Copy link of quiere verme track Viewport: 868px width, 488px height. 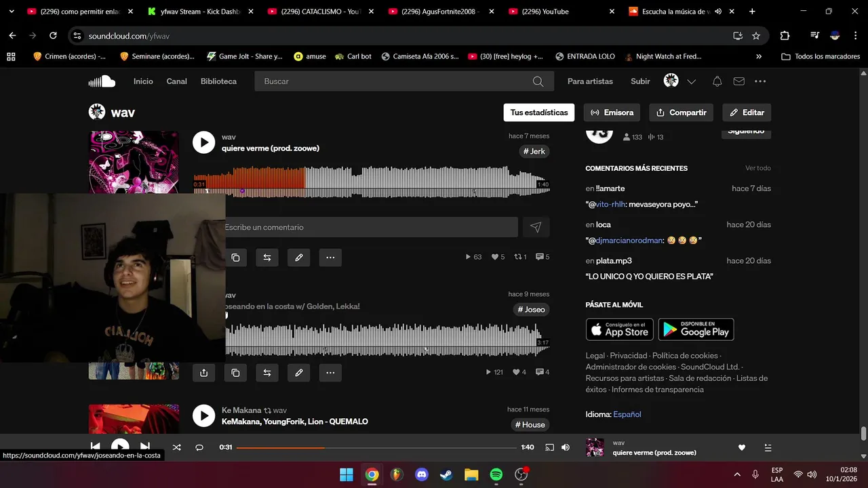point(235,258)
